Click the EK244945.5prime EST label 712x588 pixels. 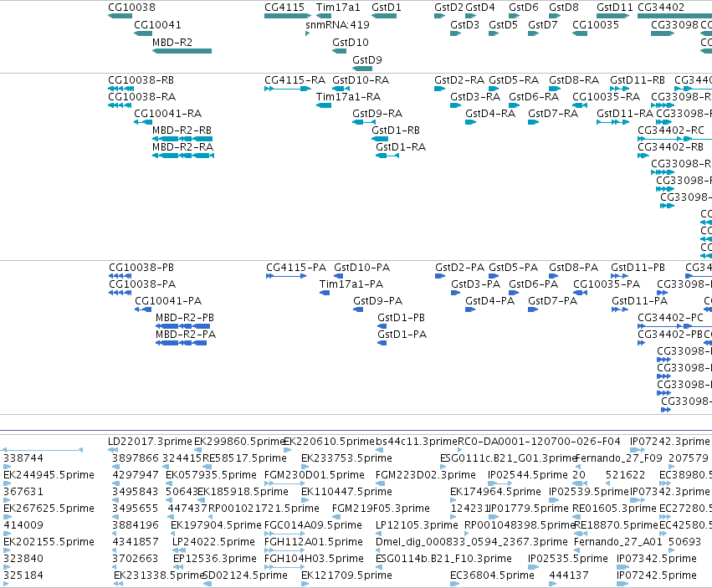49,475
